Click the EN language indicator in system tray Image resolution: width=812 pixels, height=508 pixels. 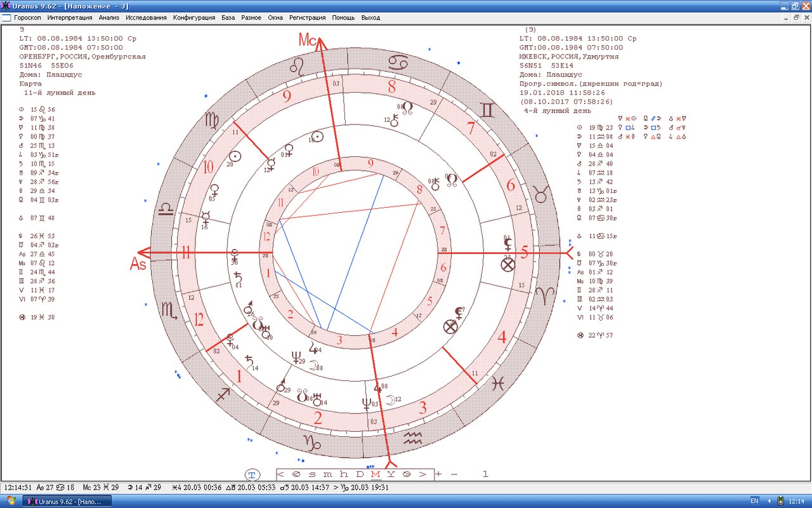(x=754, y=501)
